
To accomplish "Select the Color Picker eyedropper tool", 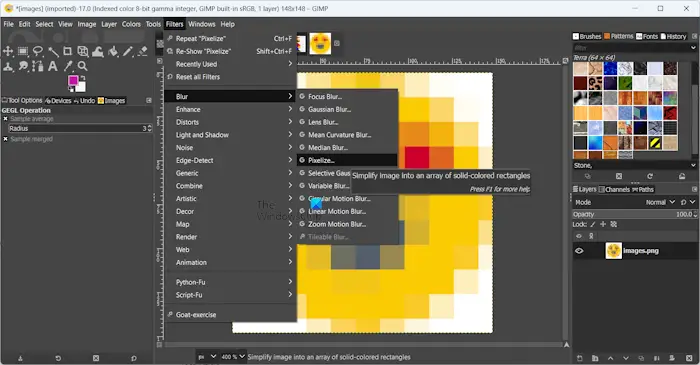I will point(68,66).
